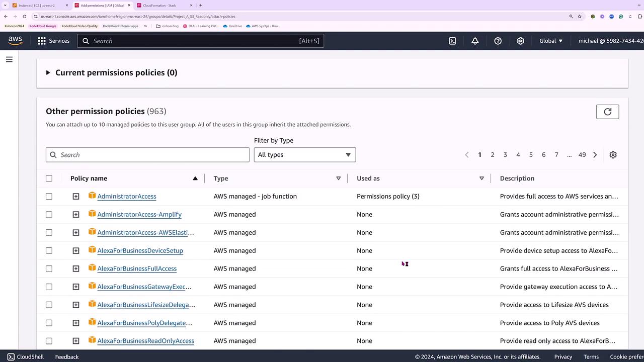
Task: Open the help question mark menu
Action: [x=498, y=41]
